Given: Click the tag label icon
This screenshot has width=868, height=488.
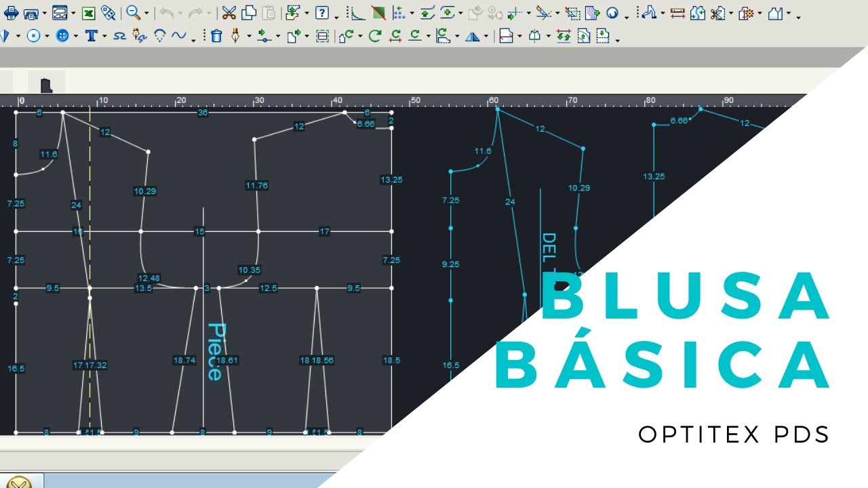Looking at the screenshot, I should (108, 13).
